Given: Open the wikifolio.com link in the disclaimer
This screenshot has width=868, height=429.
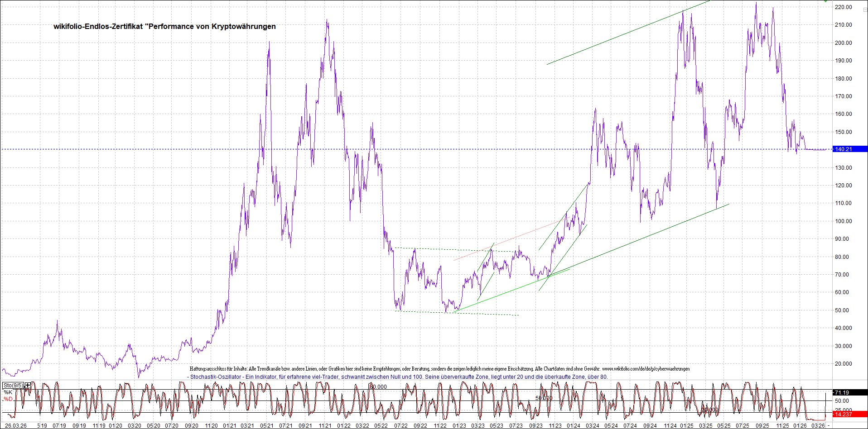Looking at the screenshot, I should [x=646, y=369].
